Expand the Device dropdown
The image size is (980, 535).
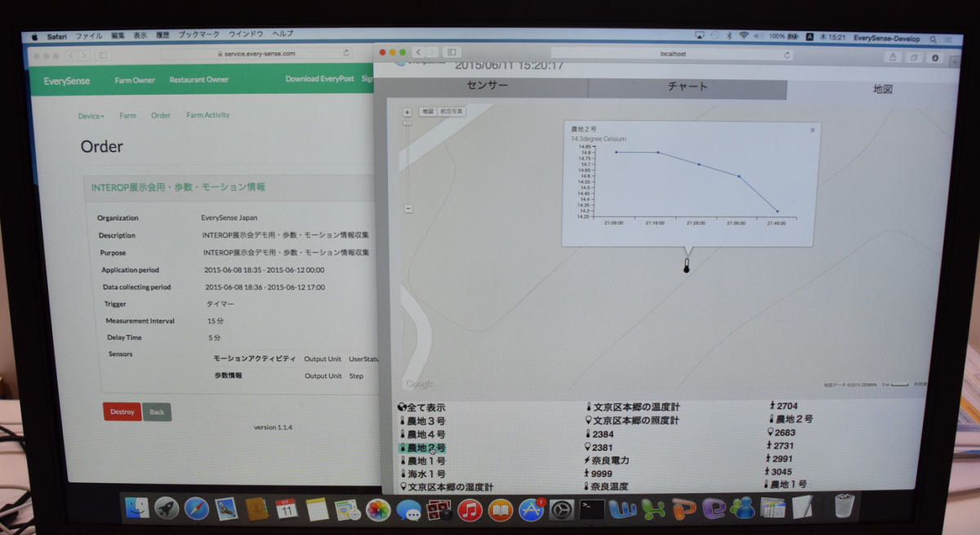point(91,116)
